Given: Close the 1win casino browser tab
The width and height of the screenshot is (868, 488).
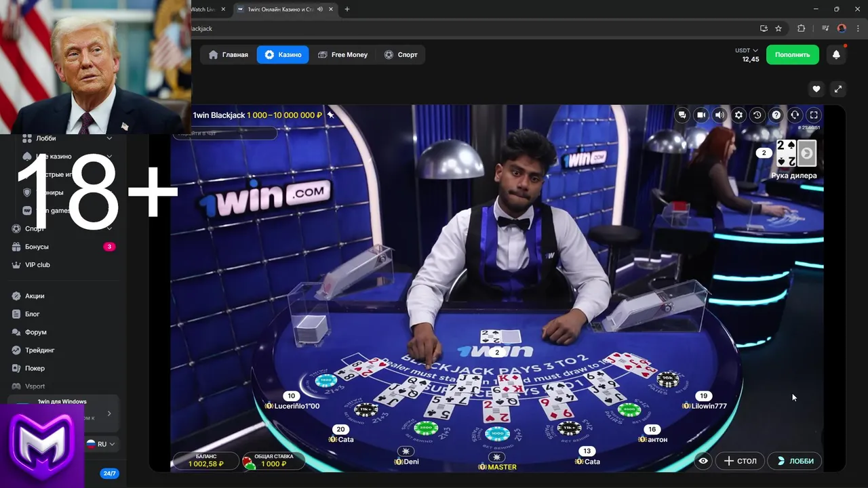Looking at the screenshot, I should [330, 9].
